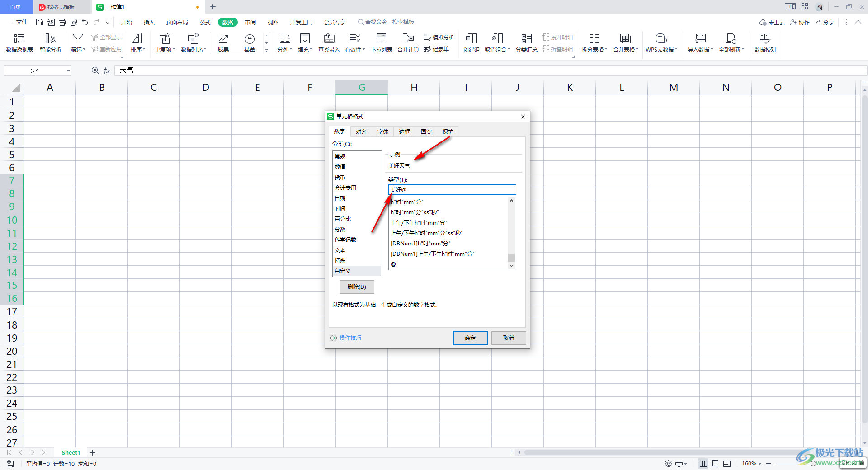Image resolution: width=868 pixels, height=470 pixels.
Task: Close the 单元格格式 dialog
Action: coord(523,117)
